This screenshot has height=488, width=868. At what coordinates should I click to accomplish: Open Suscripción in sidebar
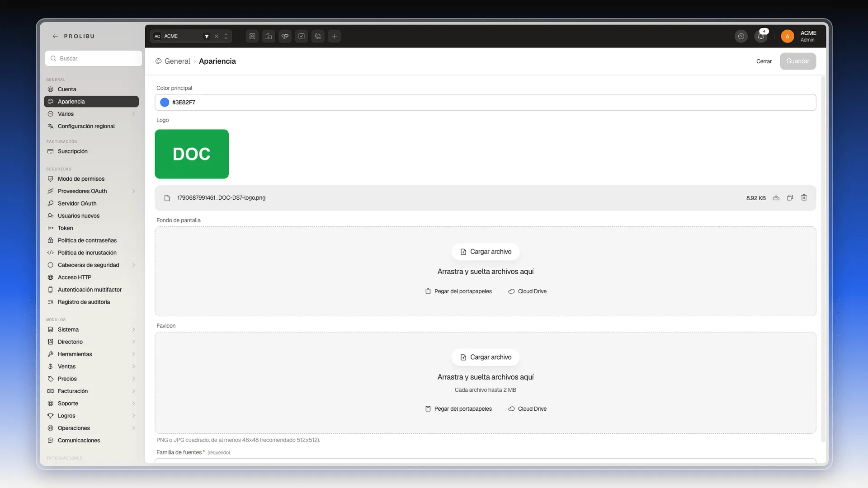tap(91, 151)
